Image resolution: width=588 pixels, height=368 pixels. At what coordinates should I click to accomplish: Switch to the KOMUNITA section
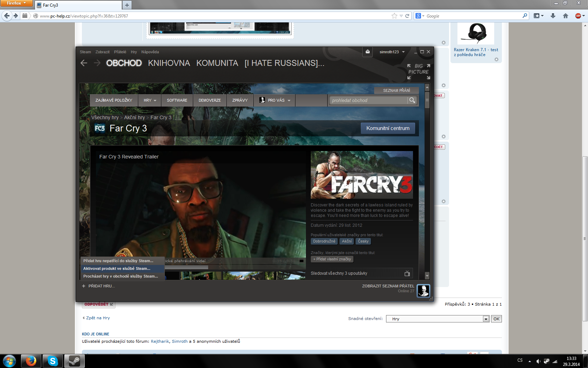point(217,63)
